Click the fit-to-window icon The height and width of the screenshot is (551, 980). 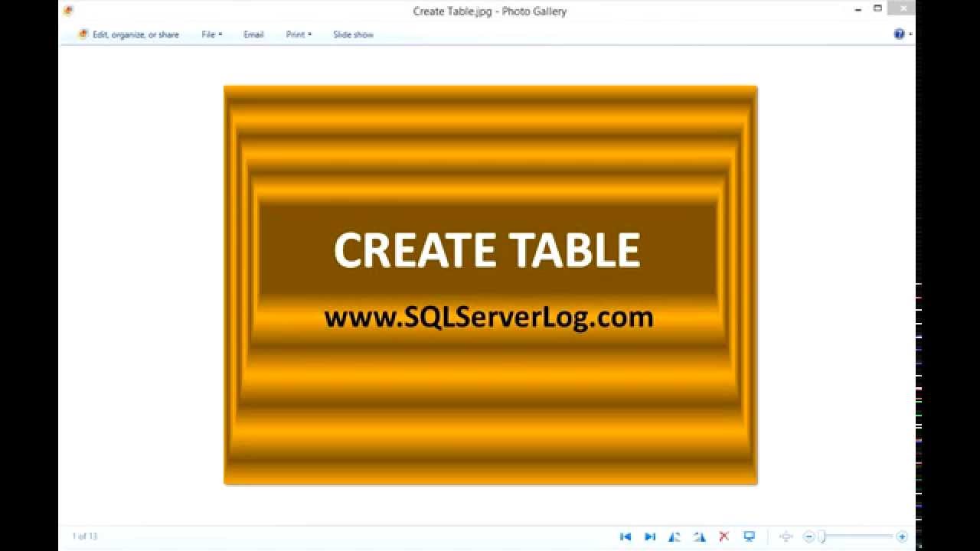[x=786, y=536]
